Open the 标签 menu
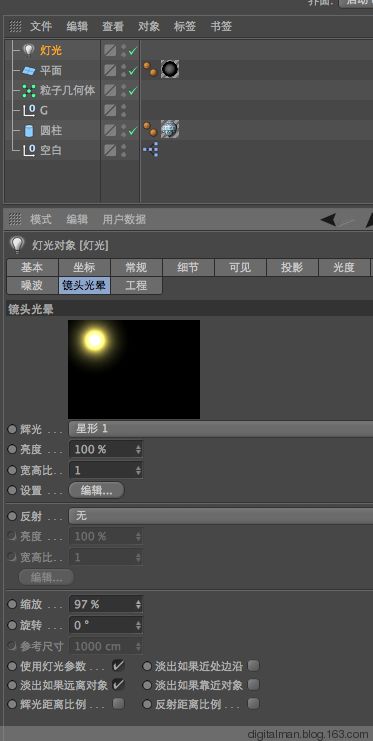 point(185,26)
